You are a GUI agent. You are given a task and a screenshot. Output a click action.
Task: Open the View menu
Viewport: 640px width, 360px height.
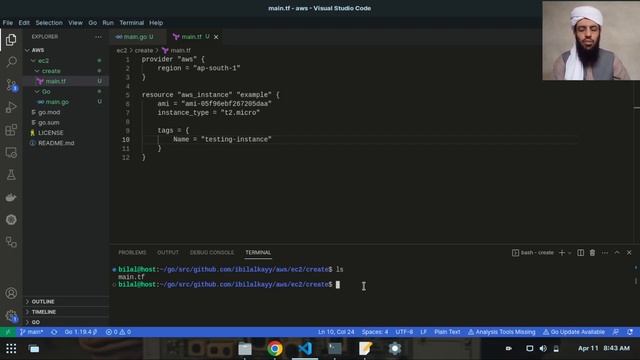click(x=75, y=23)
